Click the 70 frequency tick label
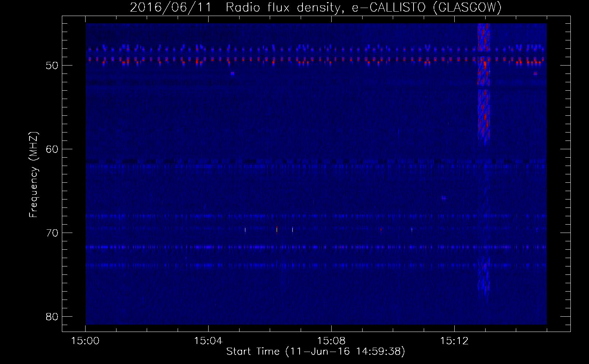The width and height of the screenshot is (589, 364). coord(52,233)
